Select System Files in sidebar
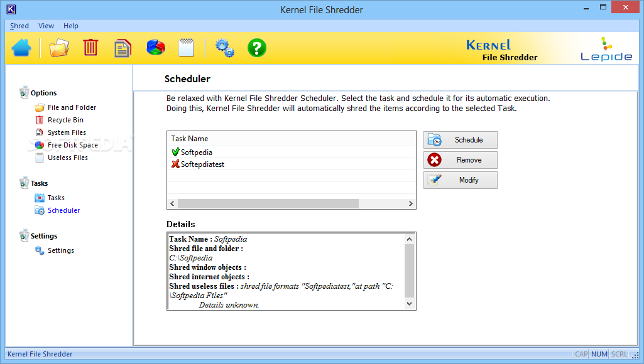This screenshot has width=644, height=364. [x=67, y=132]
